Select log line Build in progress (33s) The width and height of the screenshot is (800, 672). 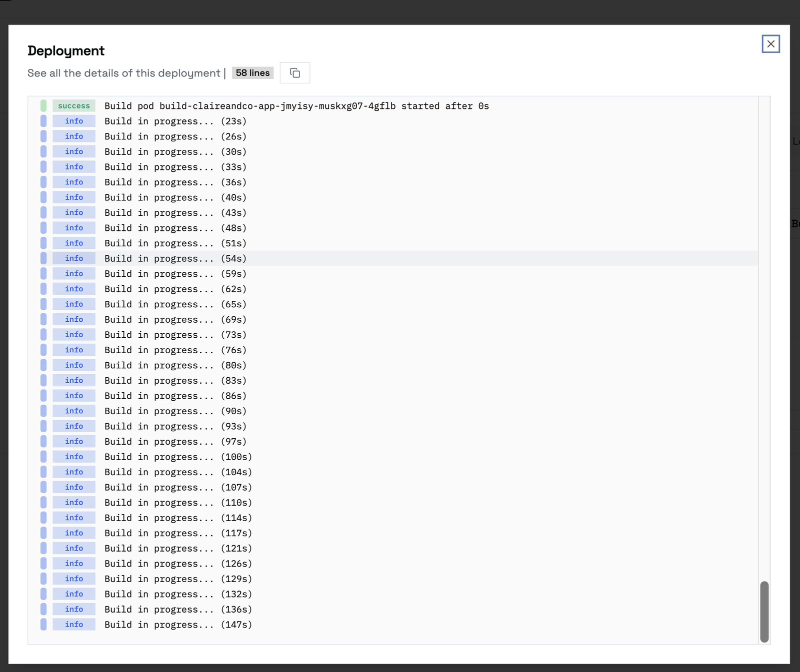tap(393, 167)
